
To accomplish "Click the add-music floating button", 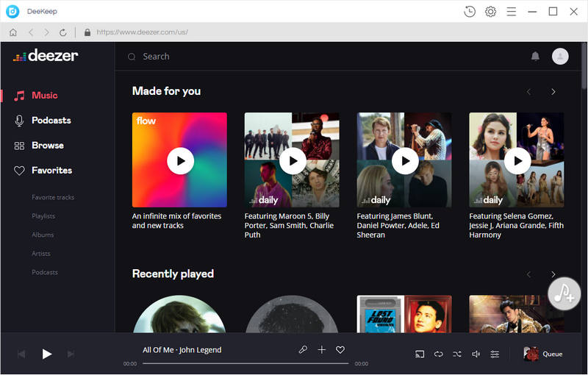I will [564, 293].
